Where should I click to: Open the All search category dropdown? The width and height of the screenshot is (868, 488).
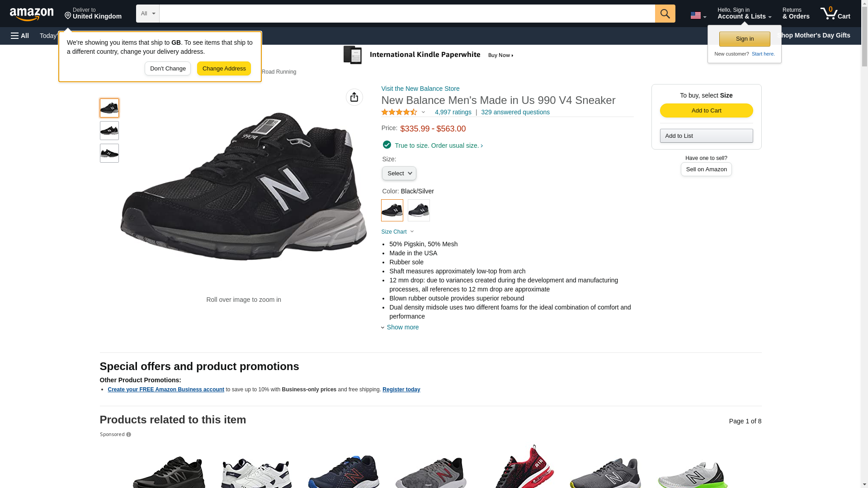(147, 14)
